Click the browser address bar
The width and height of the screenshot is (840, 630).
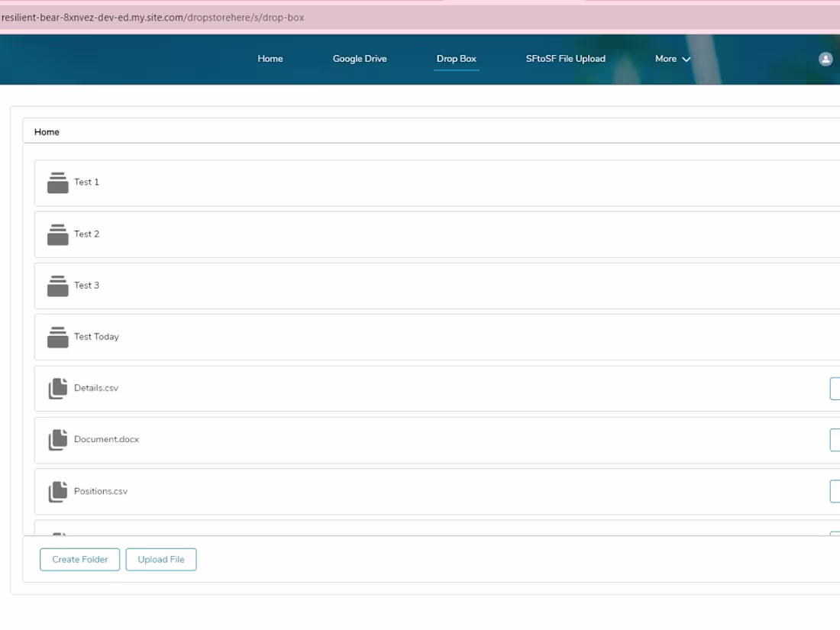[305, 17]
